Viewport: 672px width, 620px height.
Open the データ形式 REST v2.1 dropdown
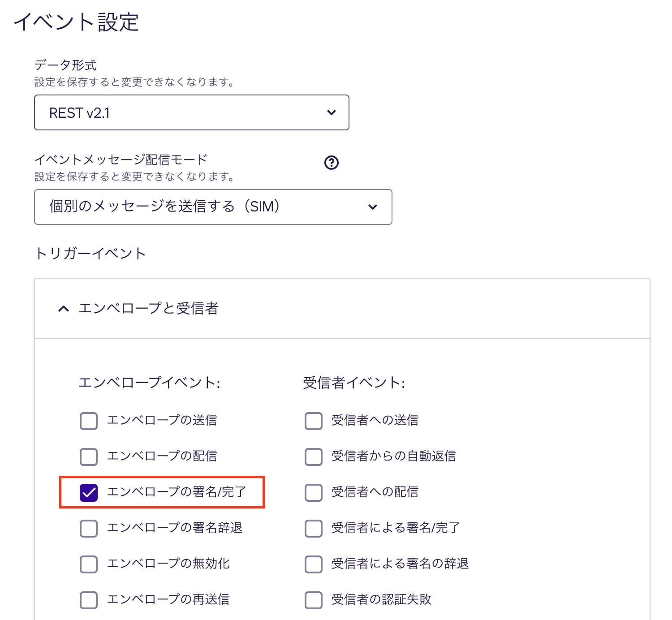pos(191,112)
